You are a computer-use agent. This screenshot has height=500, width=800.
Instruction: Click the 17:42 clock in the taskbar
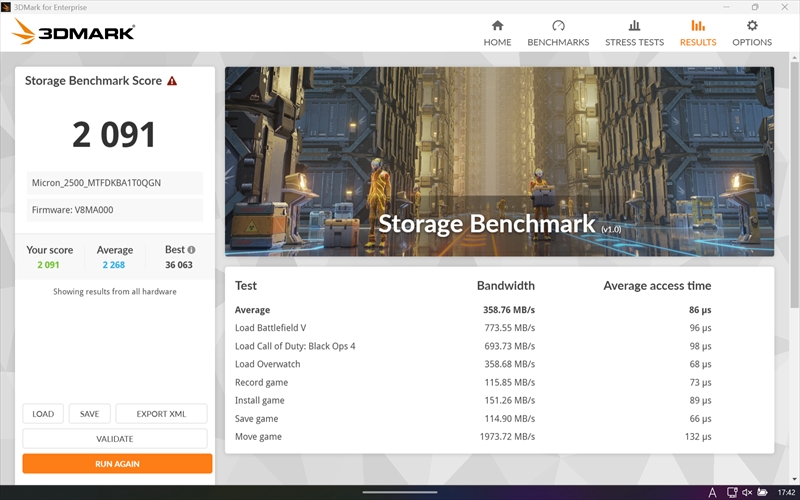(786, 492)
